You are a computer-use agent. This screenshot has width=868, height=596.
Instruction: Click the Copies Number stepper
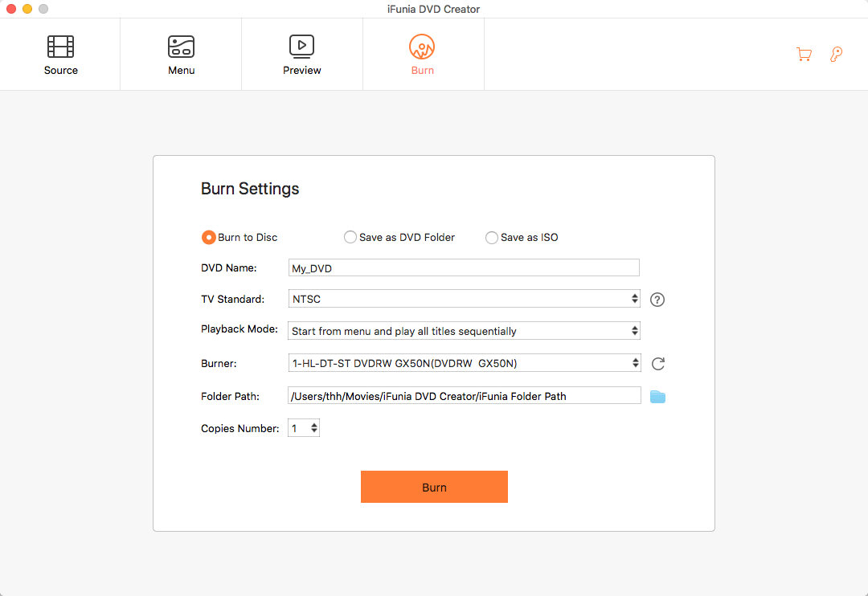click(313, 428)
